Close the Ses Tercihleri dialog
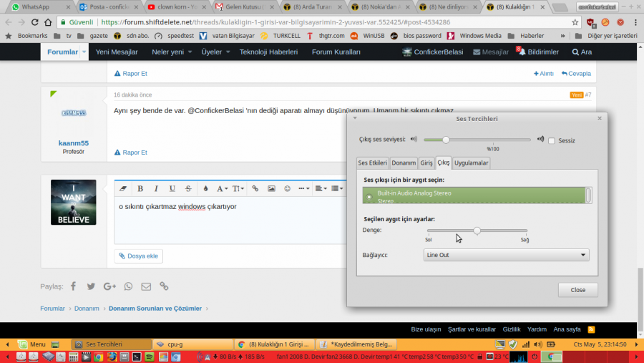This screenshot has width=644, height=363. (x=577, y=290)
